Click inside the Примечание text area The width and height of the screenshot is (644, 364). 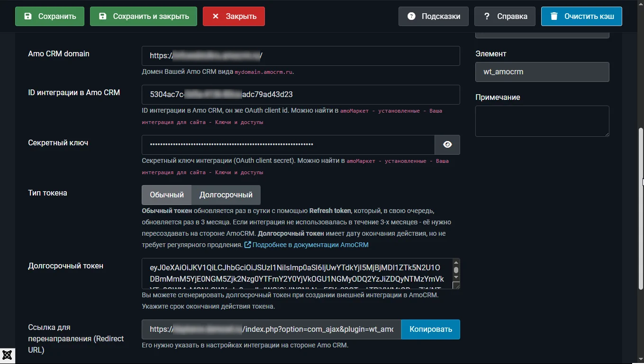pyautogui.click(x=542, y=121)
